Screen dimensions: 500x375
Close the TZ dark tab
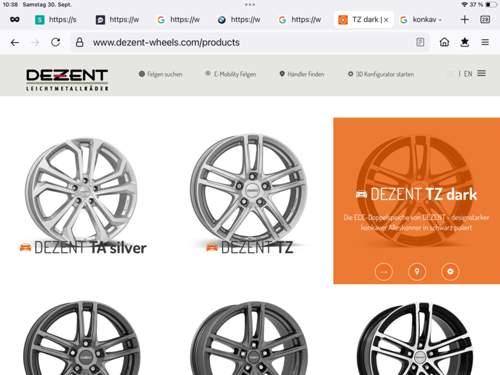(386, 20)
